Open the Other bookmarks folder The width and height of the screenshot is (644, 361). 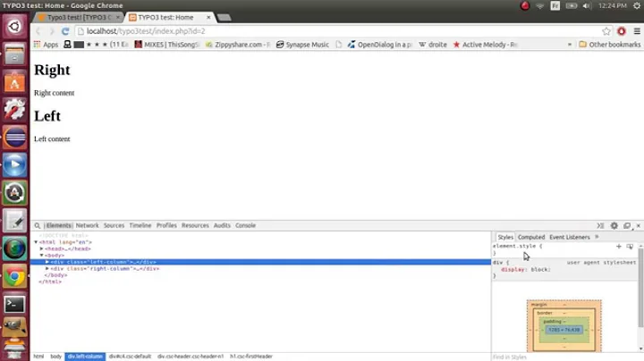[x=609, y=45]
